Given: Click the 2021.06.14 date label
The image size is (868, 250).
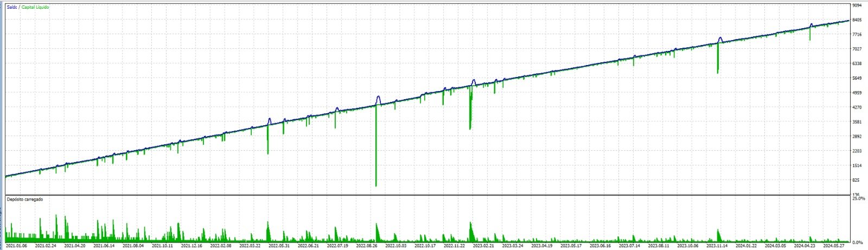Looking at the screenshot, I should [104, 246].
